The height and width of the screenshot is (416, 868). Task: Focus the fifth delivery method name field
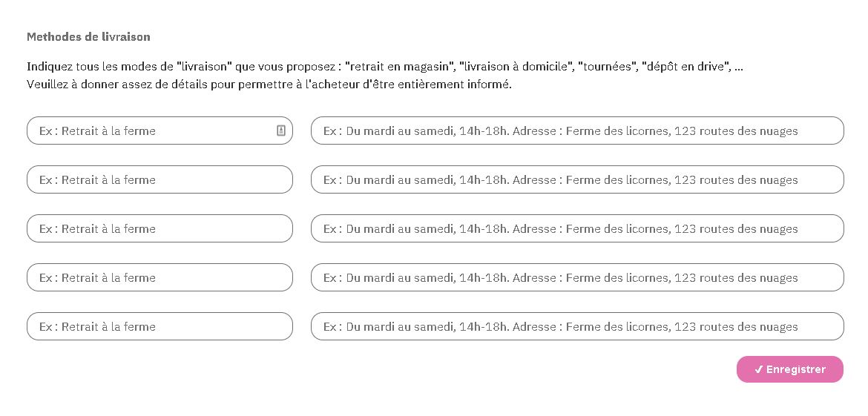(160, 326)
